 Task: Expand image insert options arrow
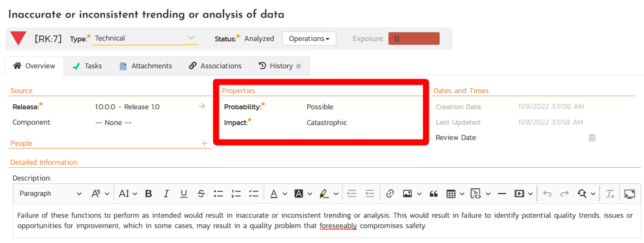pyautogui.click(x=419, y=194)
